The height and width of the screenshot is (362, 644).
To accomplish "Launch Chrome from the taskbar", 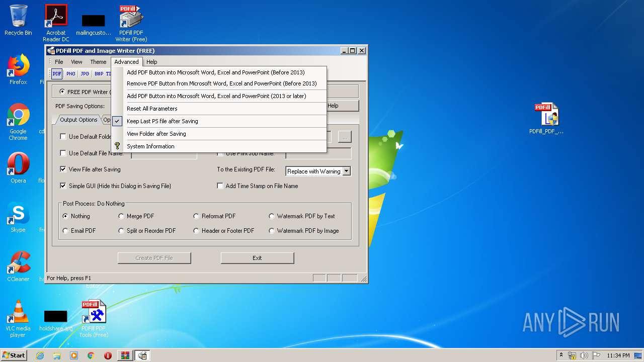I will (x=91, y=355).
